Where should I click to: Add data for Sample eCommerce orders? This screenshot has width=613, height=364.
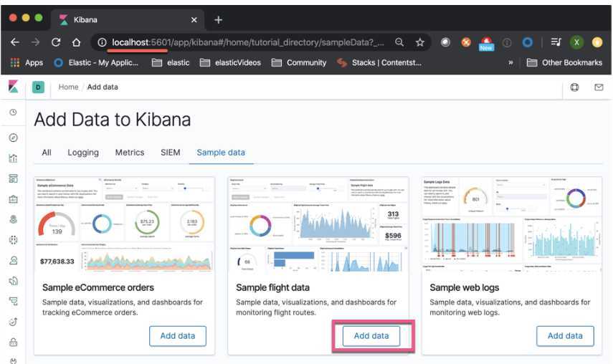coord(178,336)
